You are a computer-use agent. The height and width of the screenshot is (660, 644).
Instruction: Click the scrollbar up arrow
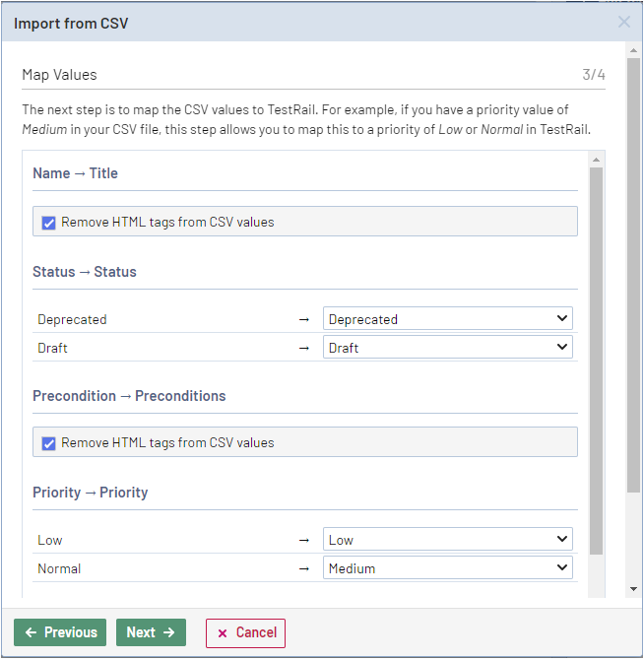click(x=596, y=160)
